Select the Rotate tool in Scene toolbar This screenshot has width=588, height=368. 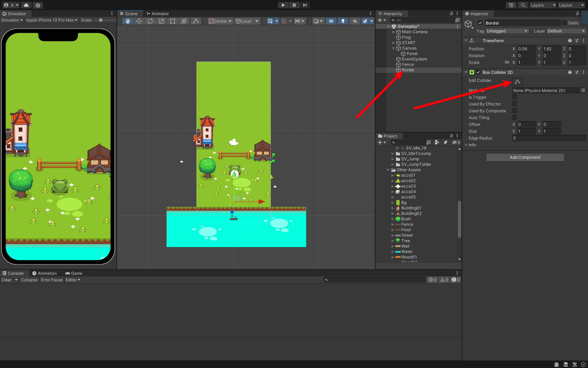click(150, 21)
